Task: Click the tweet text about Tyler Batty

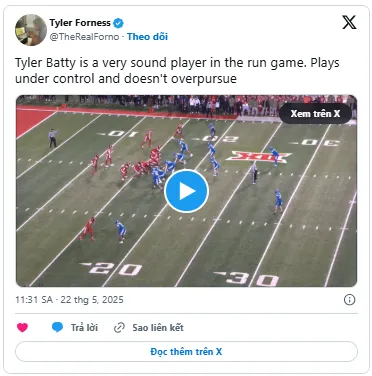Action: tap(177, 71)
